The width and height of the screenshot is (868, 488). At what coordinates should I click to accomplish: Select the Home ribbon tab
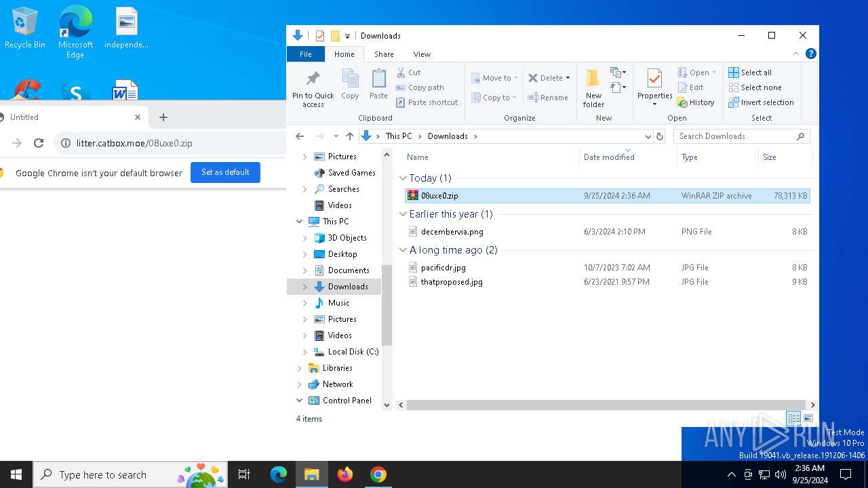[344, 54]
